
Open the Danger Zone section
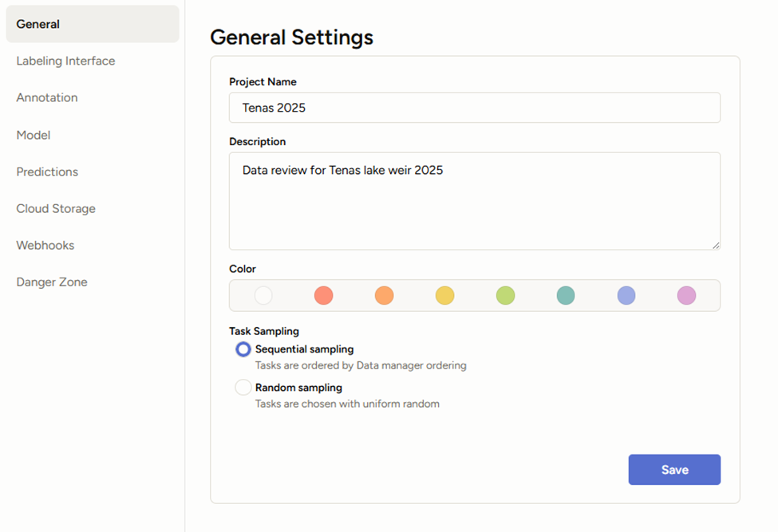point(51,282)
